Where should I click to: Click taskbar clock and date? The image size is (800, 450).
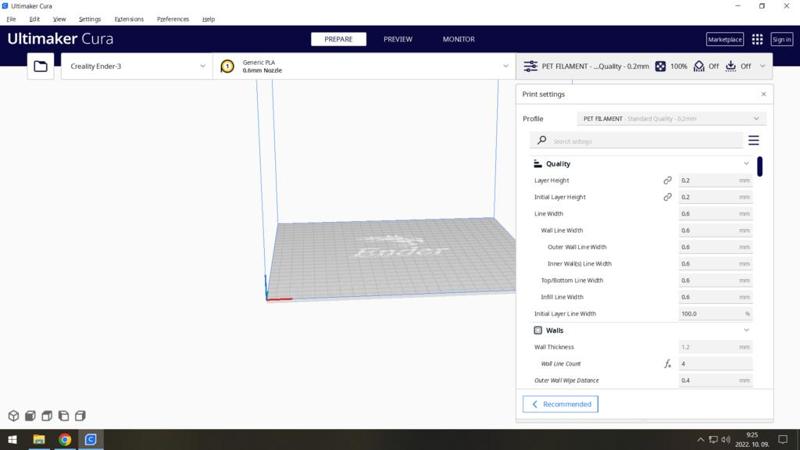pyautogui.click(x=752, y=439)
